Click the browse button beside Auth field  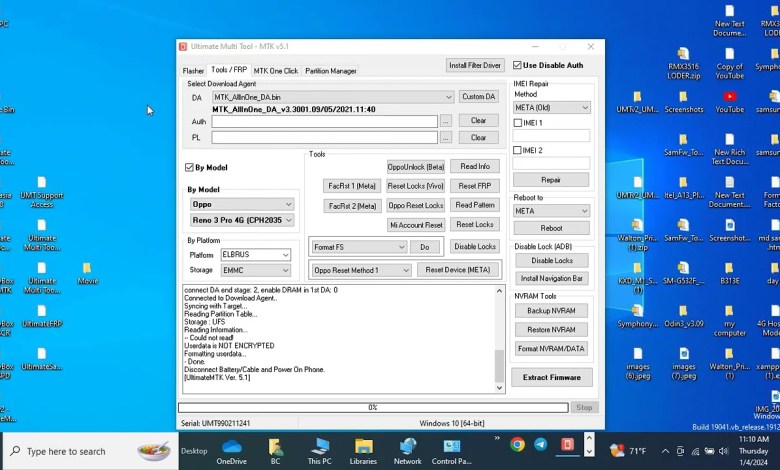446,121
